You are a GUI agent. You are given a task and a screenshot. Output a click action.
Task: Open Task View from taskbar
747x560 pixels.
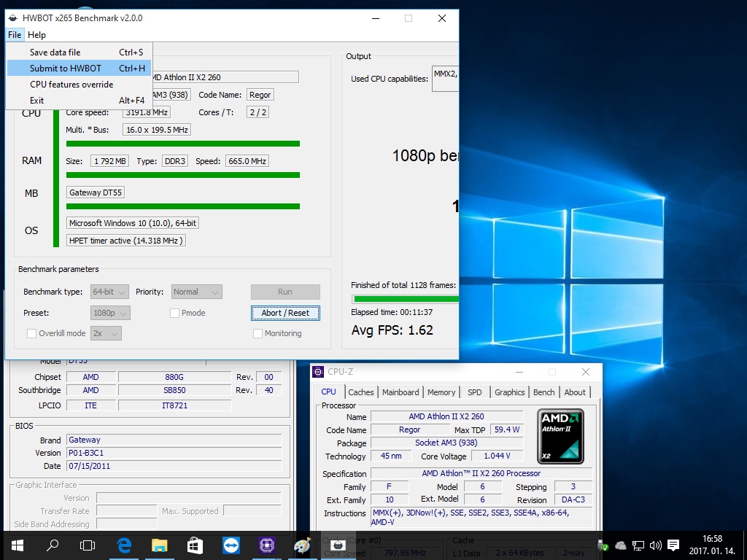pos(88,545)
